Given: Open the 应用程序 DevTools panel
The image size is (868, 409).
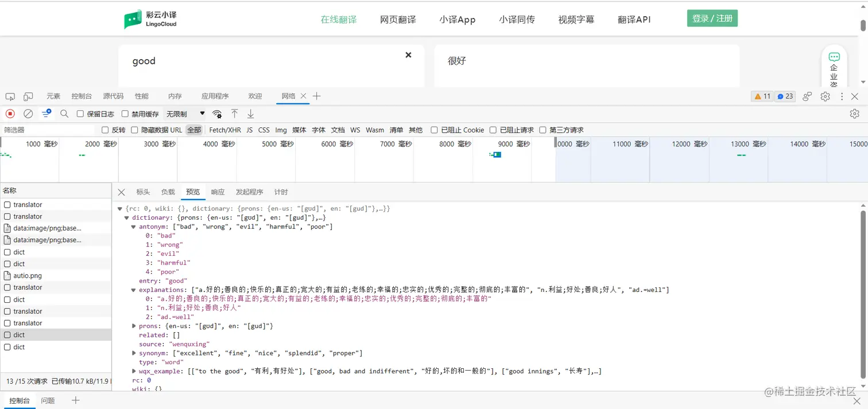Looking at the screenshot, I should coord(215,96).
